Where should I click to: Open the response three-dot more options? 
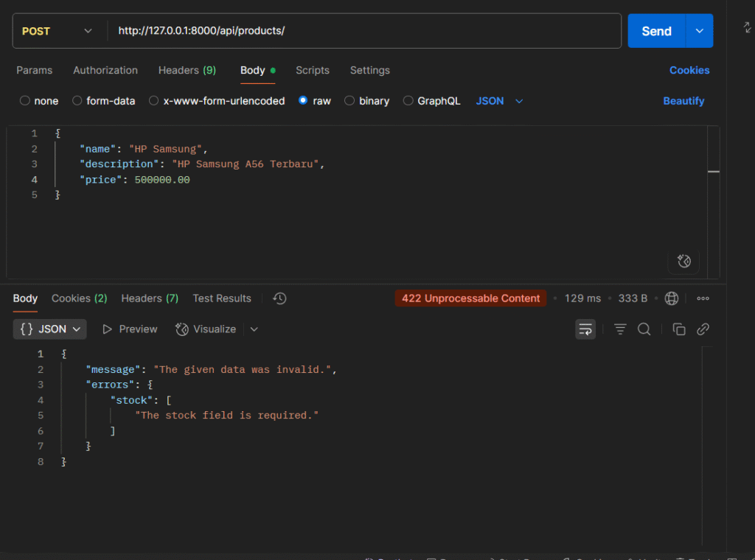pyautogui.click(x=703, y=298)
